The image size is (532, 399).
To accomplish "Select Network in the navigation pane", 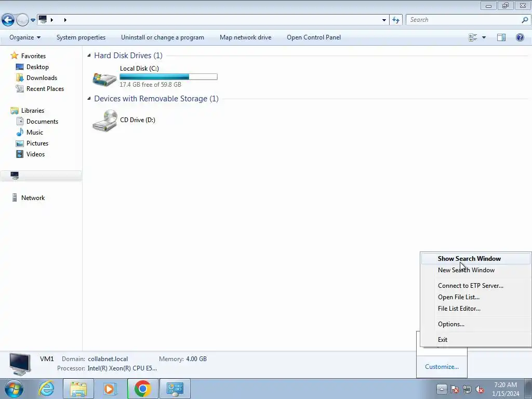I will click(33, 198).
